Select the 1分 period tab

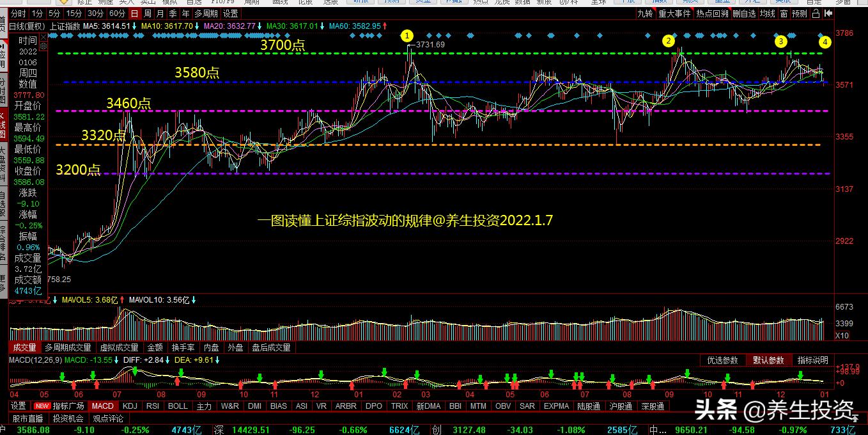pos(38,13)
